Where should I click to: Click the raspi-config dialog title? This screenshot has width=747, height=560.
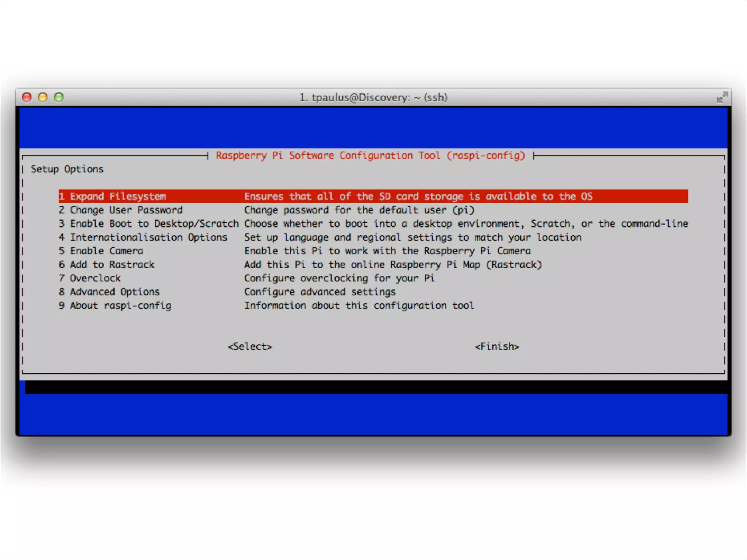pos(370,156)
